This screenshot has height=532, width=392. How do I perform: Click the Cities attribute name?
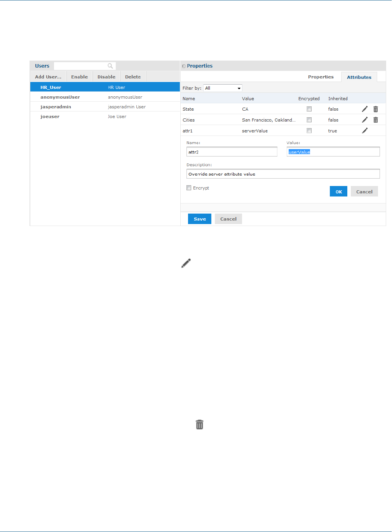coord(189,120)
